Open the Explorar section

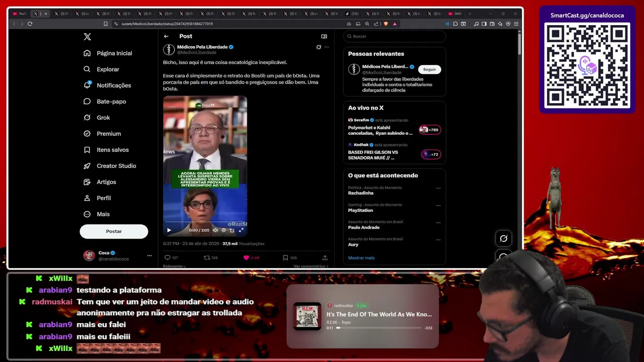pyautogui.click(x=101, y=69)
